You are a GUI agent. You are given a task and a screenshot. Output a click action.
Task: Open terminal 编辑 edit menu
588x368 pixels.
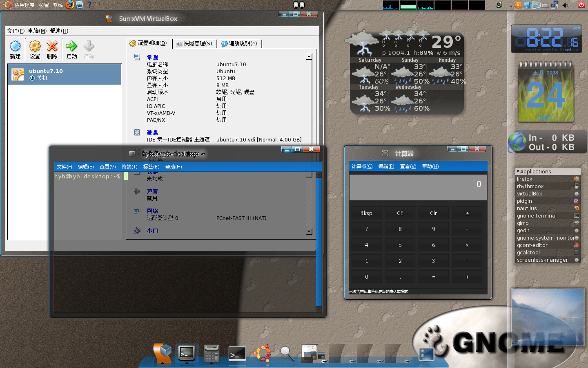tap(86, 167)
